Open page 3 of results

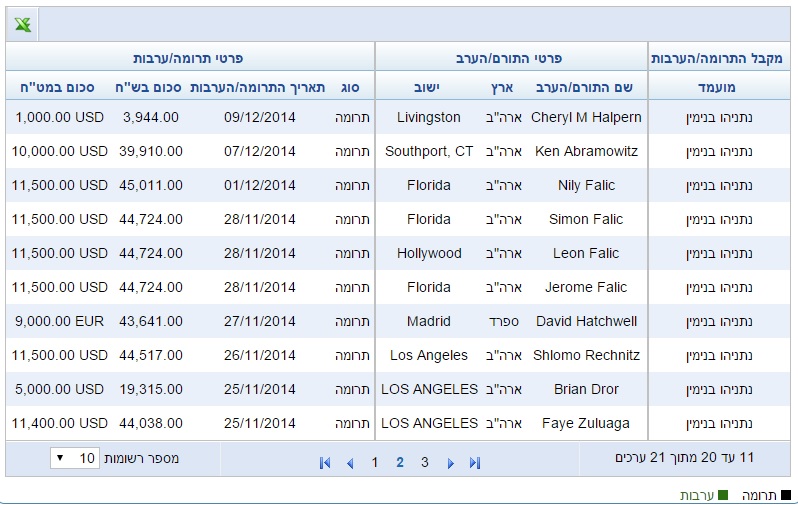click(x=424, y=462)
